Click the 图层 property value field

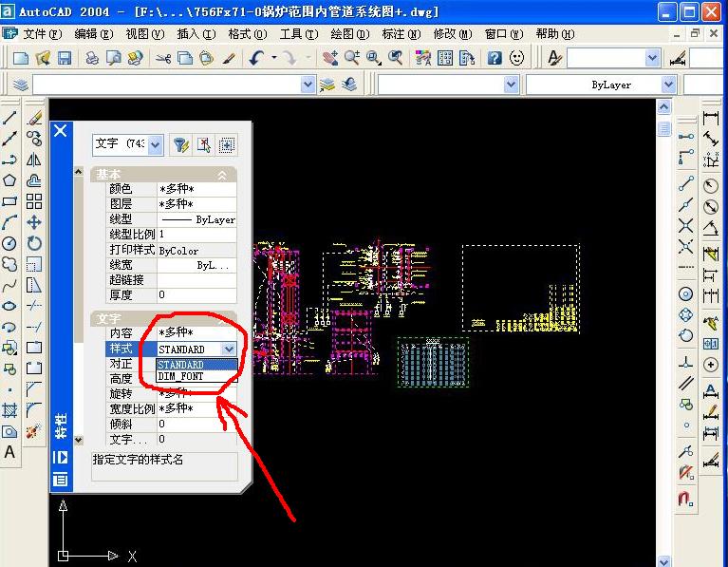point(196,204)
